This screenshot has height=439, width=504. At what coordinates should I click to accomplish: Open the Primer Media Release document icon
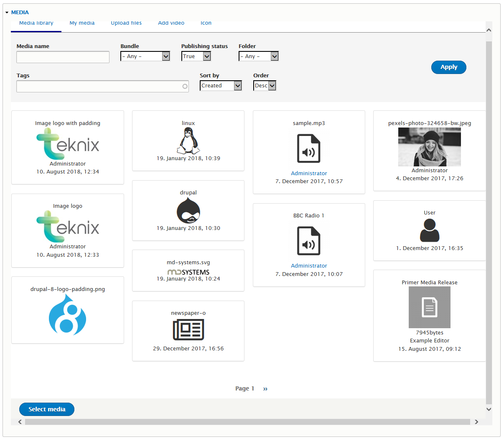tap(429, 307)
